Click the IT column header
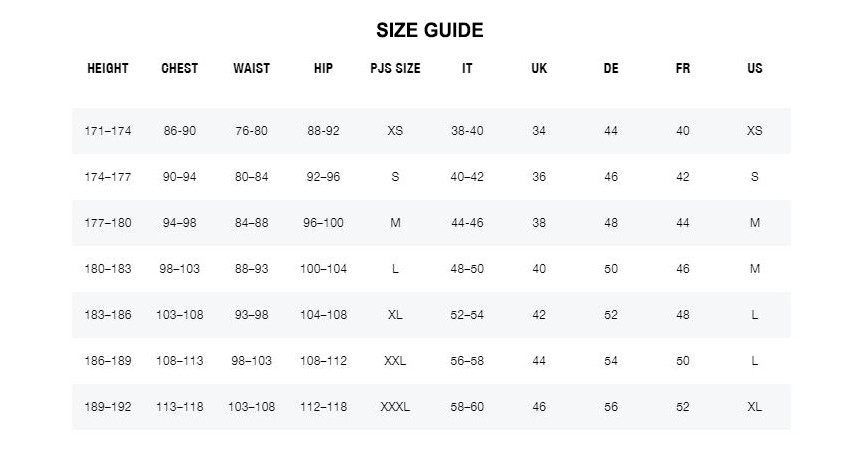Viewport: 860px width, 450px height. (467, 69)
